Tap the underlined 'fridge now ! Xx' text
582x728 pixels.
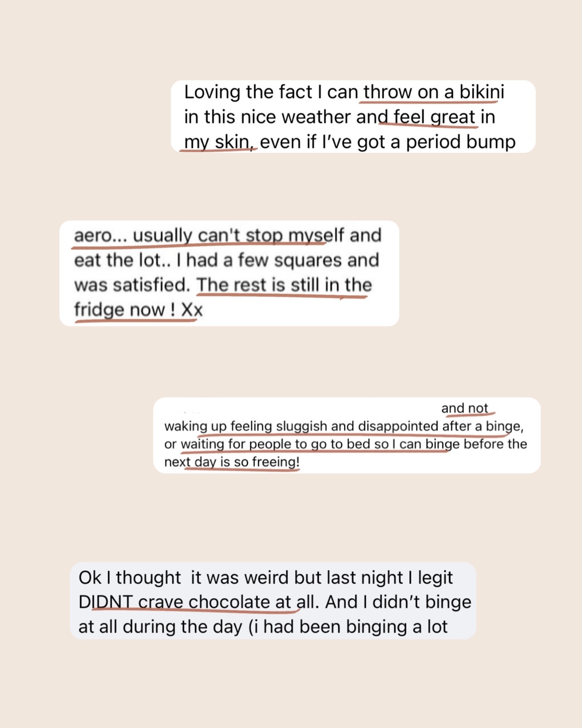coord(138,310)
